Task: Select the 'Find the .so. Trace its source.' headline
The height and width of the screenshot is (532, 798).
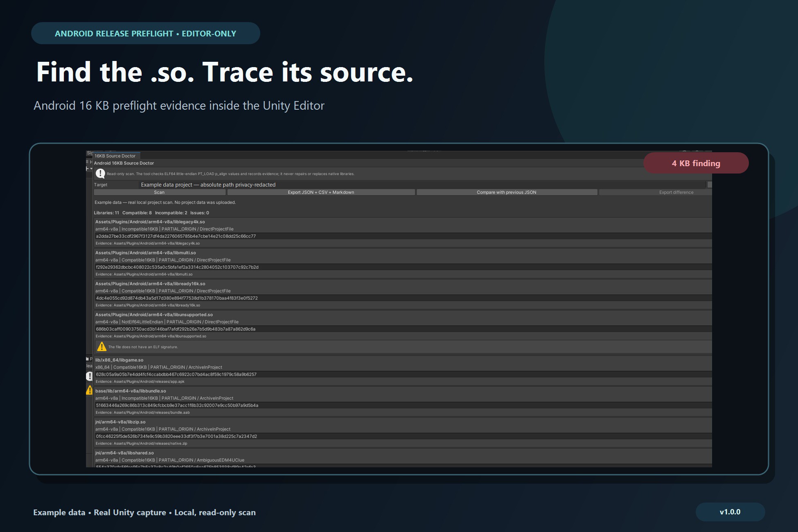Action: pyautogui.click(x=225, y=72)
